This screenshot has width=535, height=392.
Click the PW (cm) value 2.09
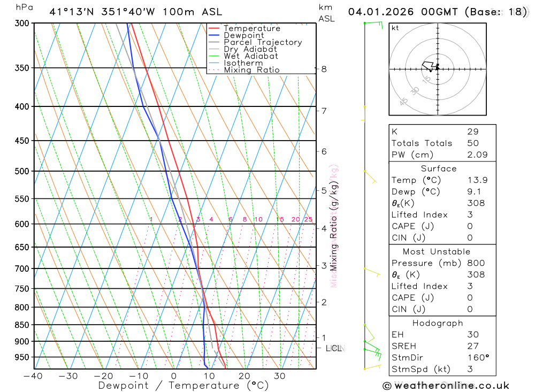pyautogui.click(x=477, y=155)
